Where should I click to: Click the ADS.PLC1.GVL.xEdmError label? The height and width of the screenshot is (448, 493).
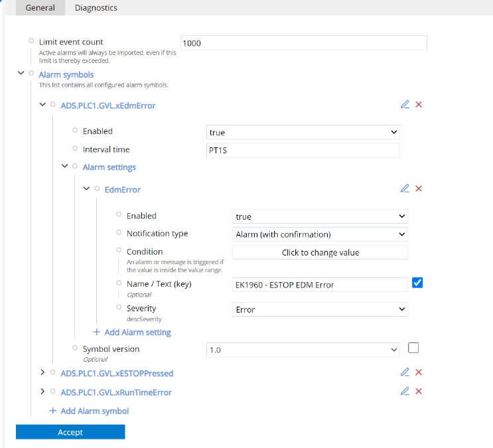pyautogui.click(x=108, y=106)
